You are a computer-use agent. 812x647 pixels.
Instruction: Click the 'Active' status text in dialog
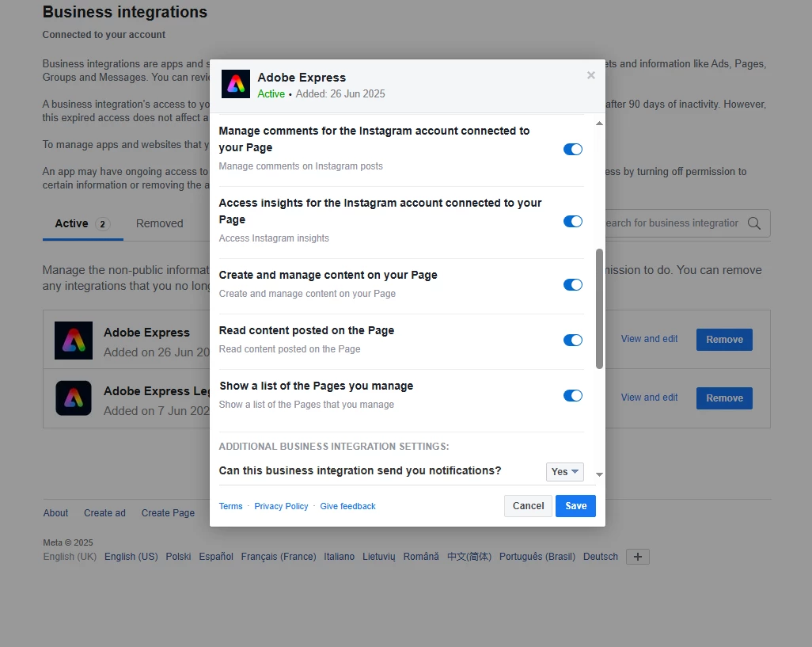[x=271, y=93]
